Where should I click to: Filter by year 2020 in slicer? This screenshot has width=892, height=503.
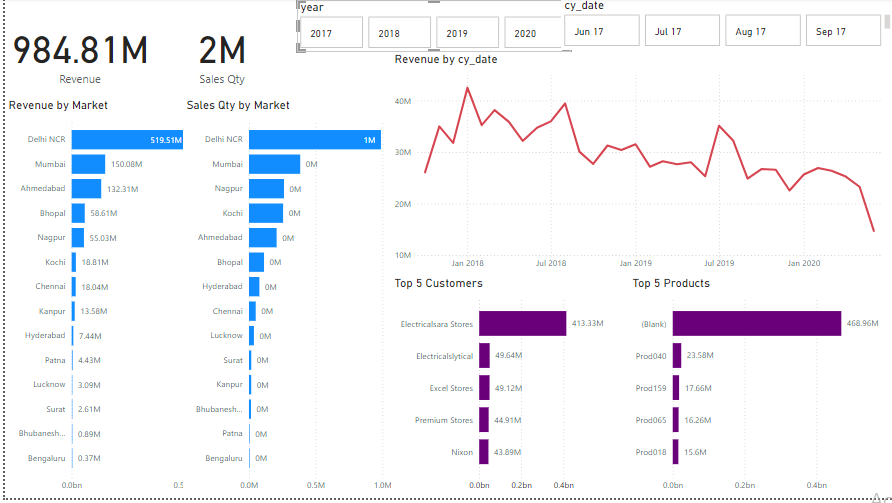[534, 33]
